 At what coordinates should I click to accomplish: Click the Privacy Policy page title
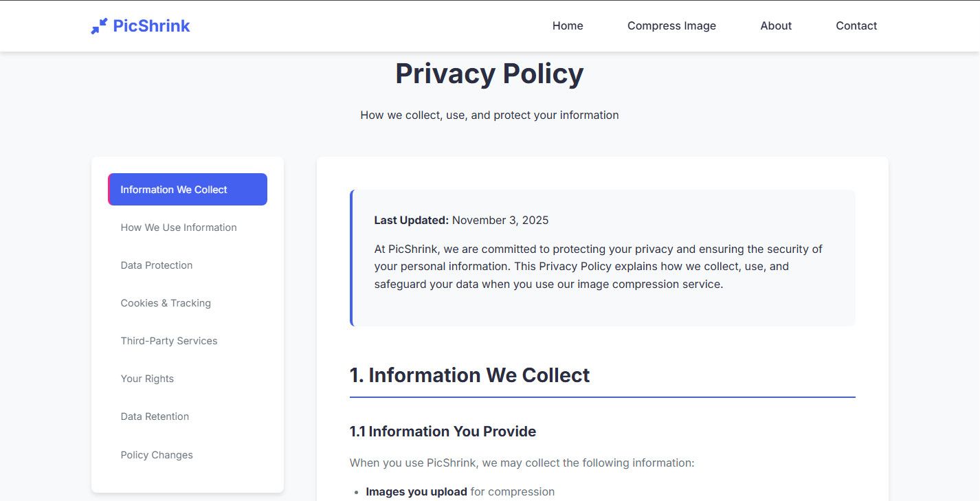point(489,74)
